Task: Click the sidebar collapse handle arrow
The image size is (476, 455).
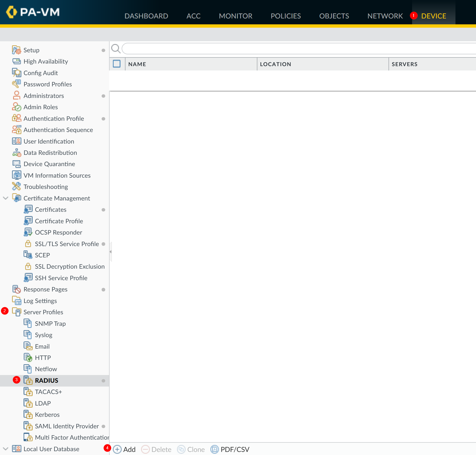Action: 111,252
